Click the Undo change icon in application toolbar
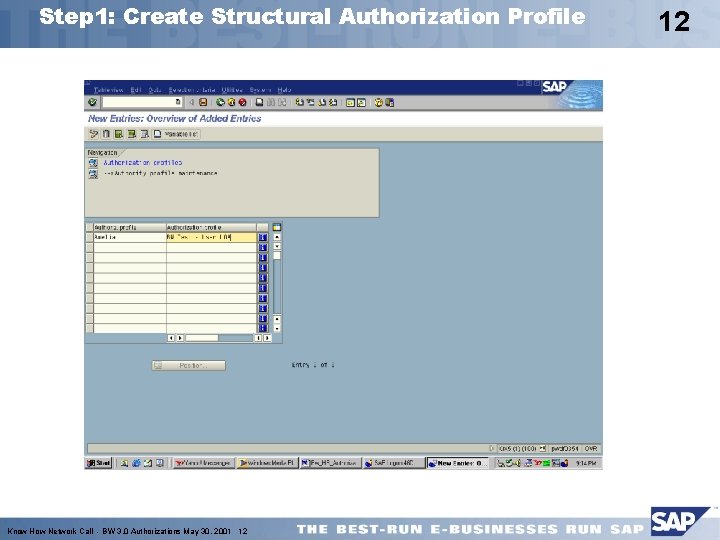 tap(94, 134)
